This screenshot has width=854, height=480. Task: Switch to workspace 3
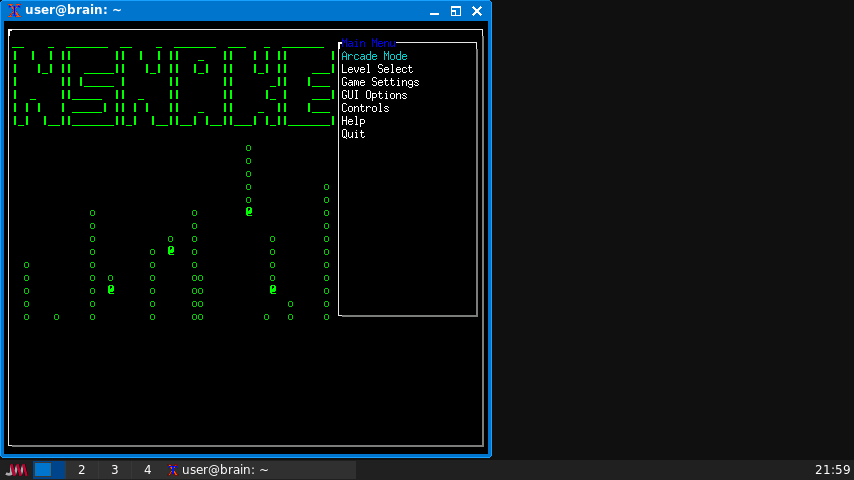pyautogui.click(x=114, y=470)
